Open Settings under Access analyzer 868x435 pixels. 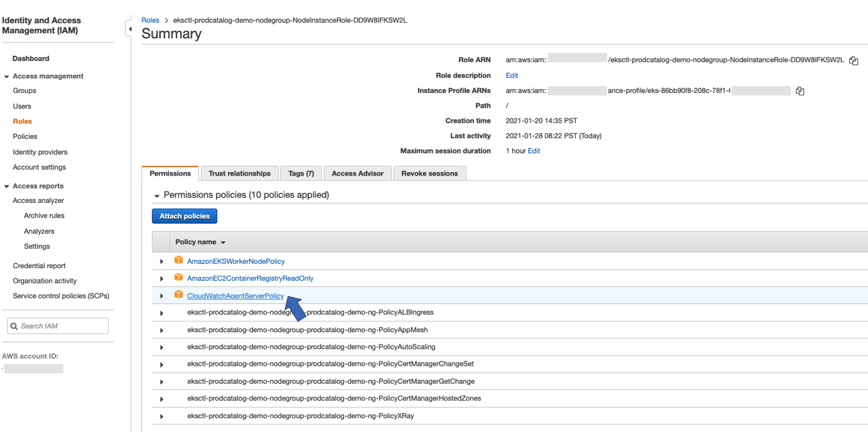(x=37, y=247)
